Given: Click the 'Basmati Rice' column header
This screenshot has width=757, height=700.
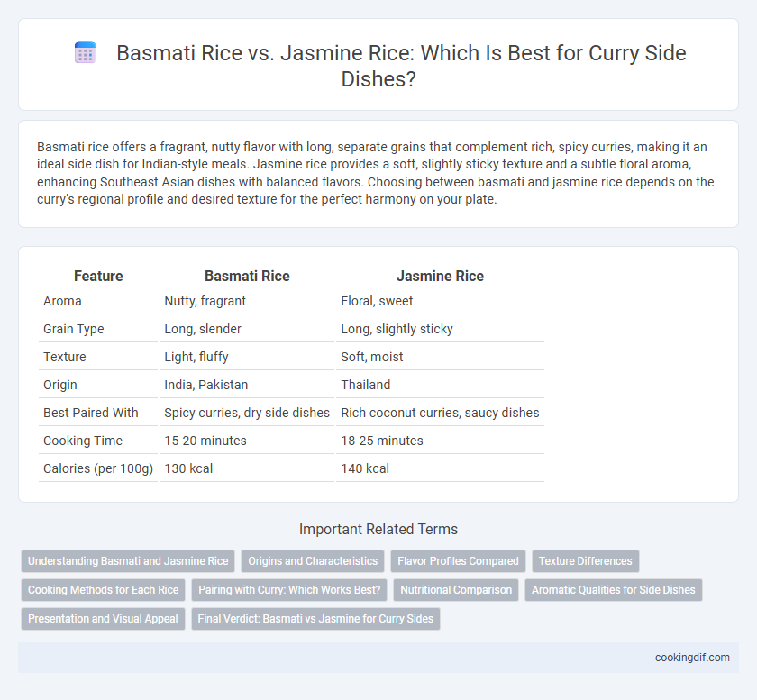Looking at the screenshot, I should coord(247,276).
